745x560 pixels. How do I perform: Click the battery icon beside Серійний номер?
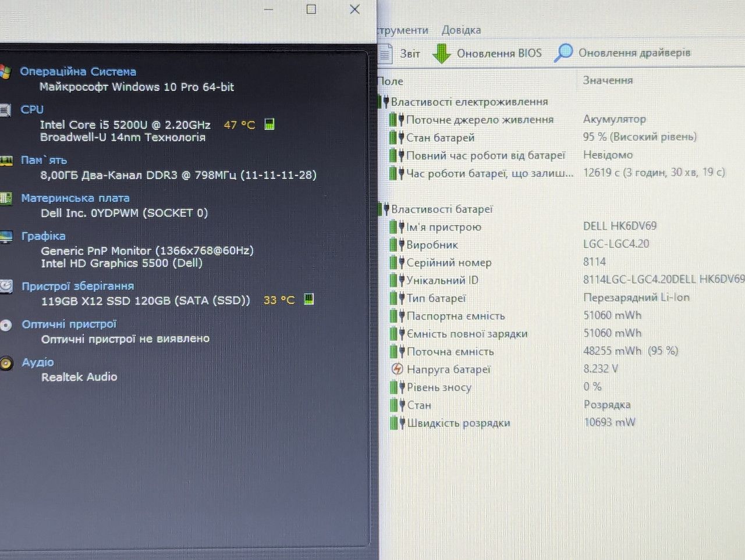tap(397, 263)
